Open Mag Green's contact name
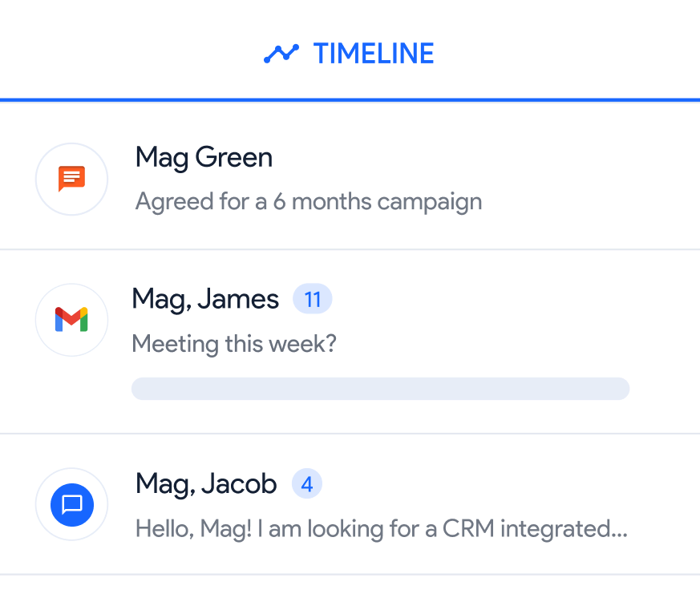 tap(203, 158)
